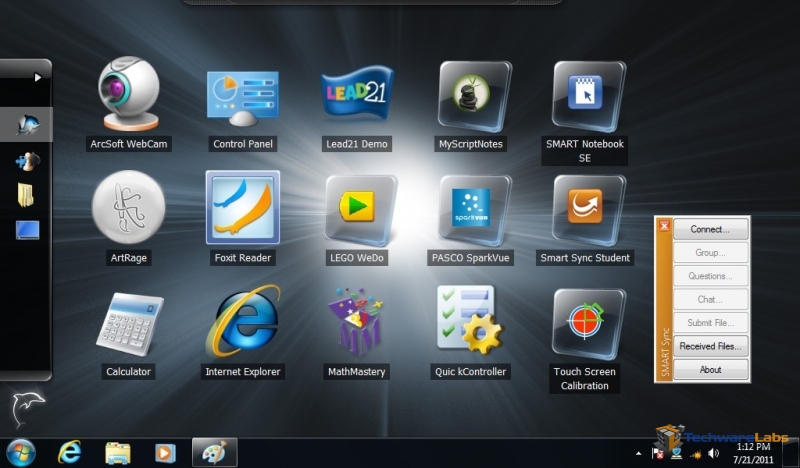Open Windows Explorer from the taskbar
The height and width of the screenshot is (468, 800).
click(x=118, y=453)
